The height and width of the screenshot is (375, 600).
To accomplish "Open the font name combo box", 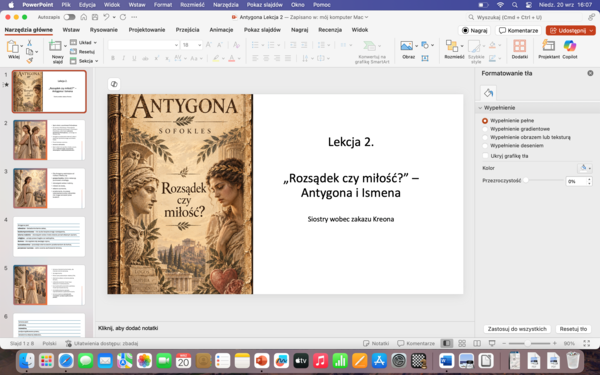I will [x=143, y=45].
